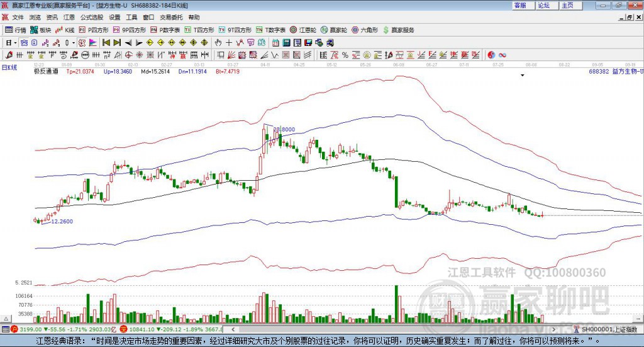The height and width of the screenshot is (347, 644).
Task: Open the 9P四方形 tool
Action: point(130,30)
